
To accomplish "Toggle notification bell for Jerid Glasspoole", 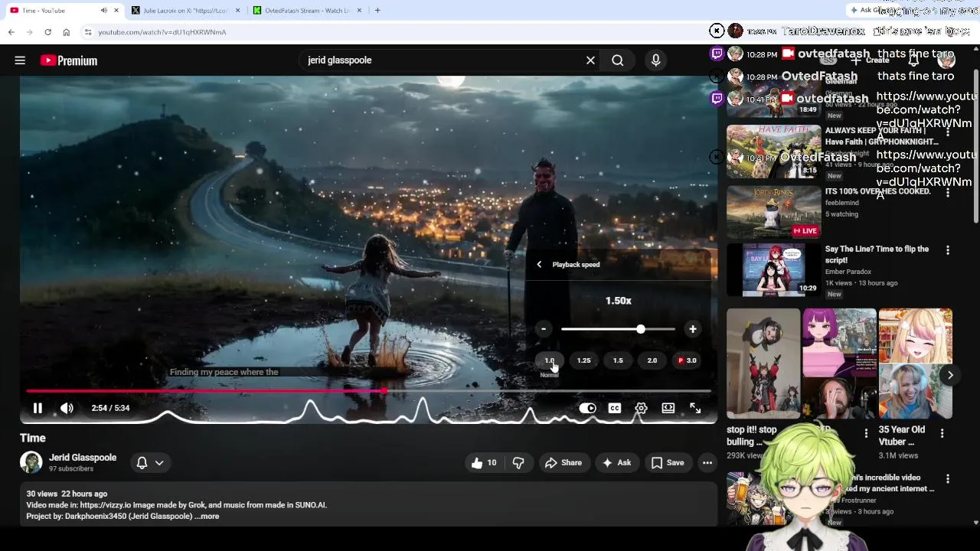I will pos(142,463).
